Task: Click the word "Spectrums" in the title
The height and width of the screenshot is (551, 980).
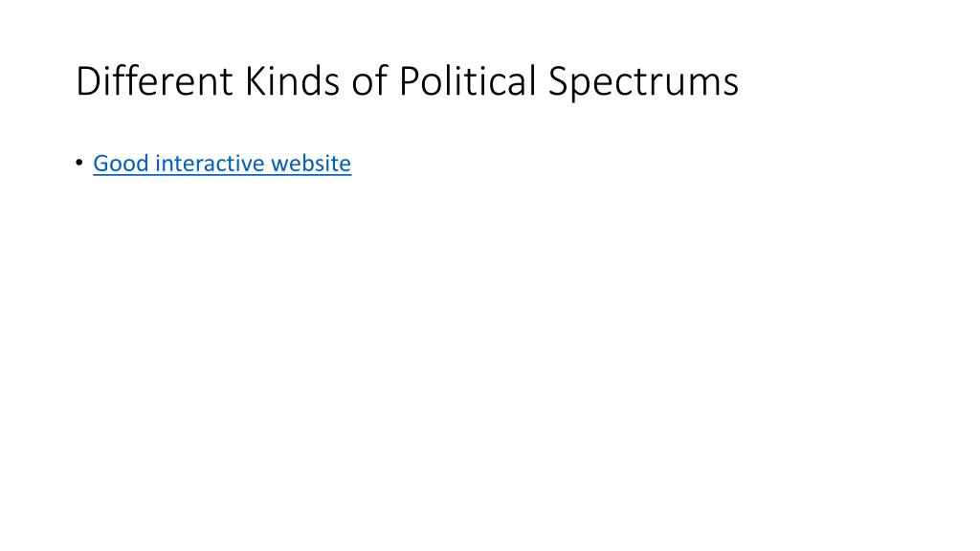Action: pyautogui.click(x=644, y=82)
